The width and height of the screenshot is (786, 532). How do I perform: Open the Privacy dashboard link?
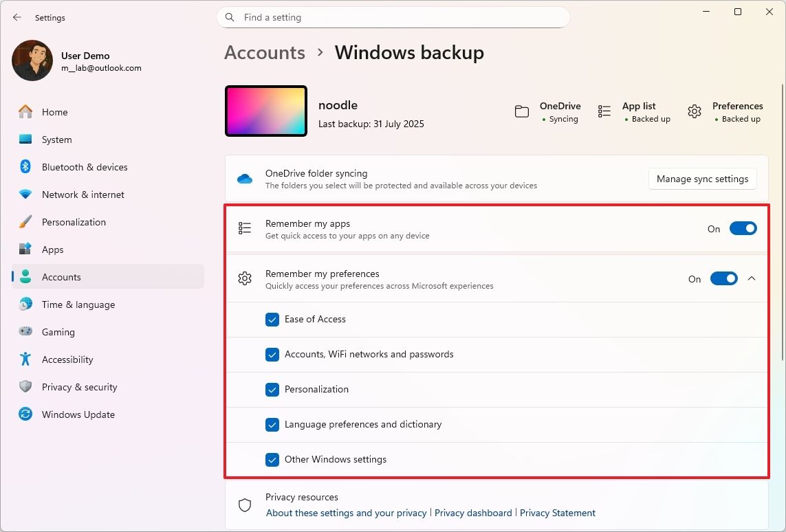point(473,513)
